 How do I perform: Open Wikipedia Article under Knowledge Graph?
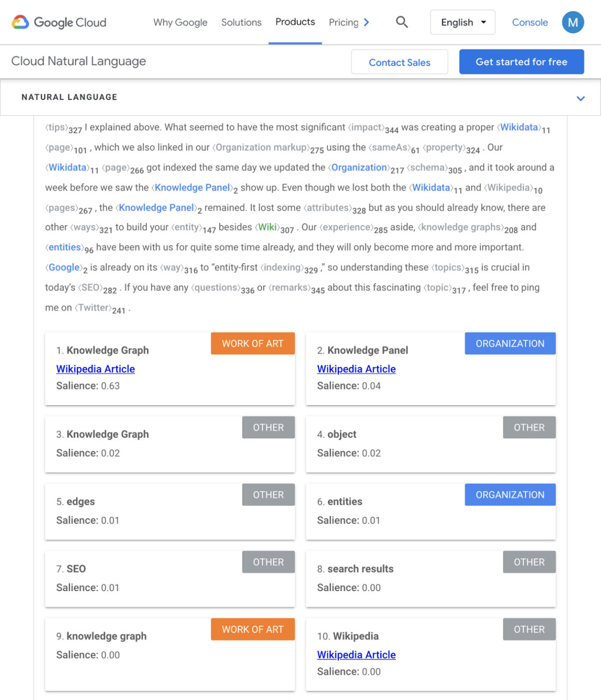95,369
